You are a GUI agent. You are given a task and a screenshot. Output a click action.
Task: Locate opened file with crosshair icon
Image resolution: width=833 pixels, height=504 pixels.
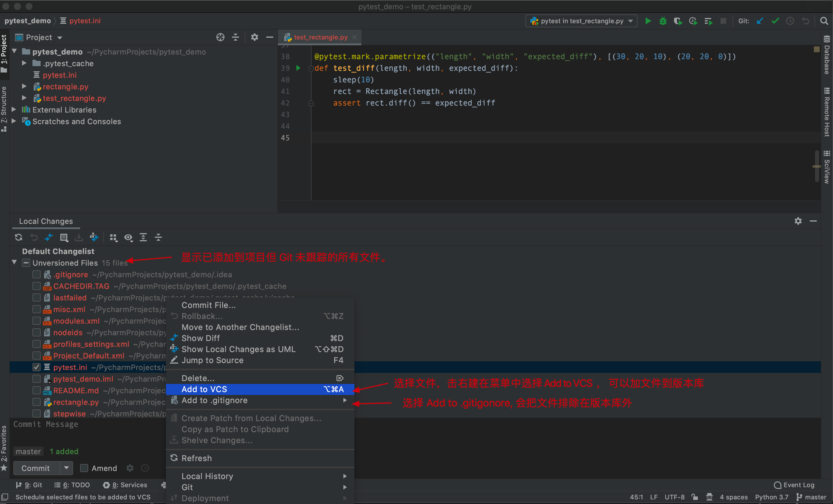coord(220,37)
